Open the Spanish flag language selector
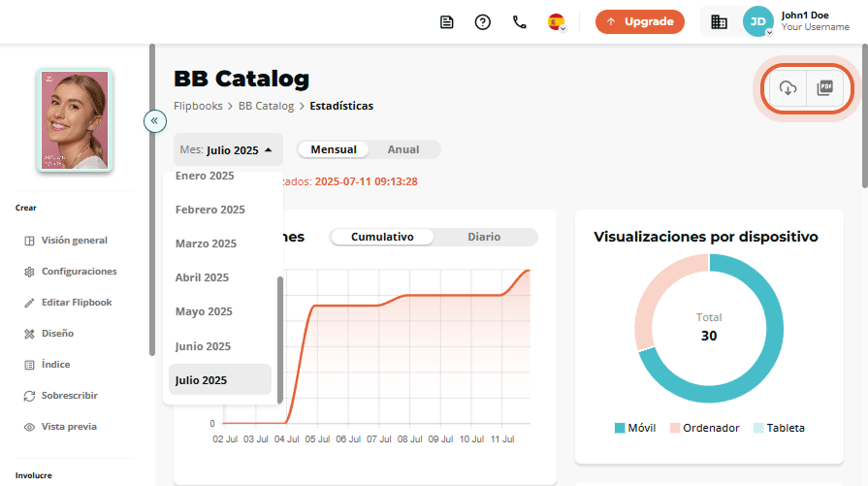Image resolution: width=868 pixels, height=486 pixels. [557, 22]
